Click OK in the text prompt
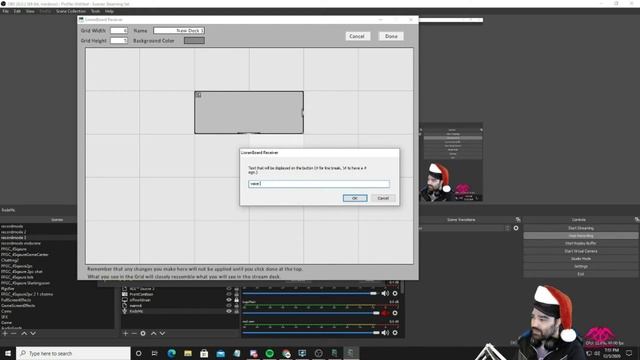 355,198
